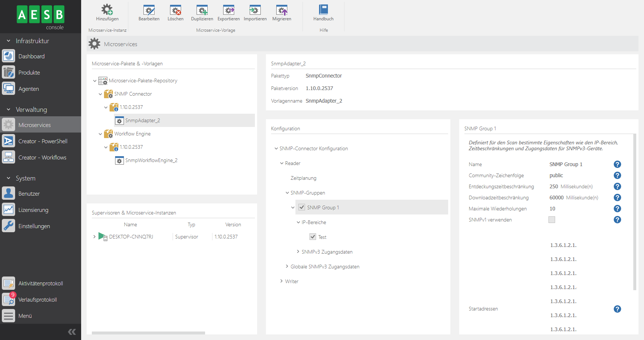This screenshot has height=340, width=644.
Task: Expand the Writer configuration node
Action: [x=281, y=281]
